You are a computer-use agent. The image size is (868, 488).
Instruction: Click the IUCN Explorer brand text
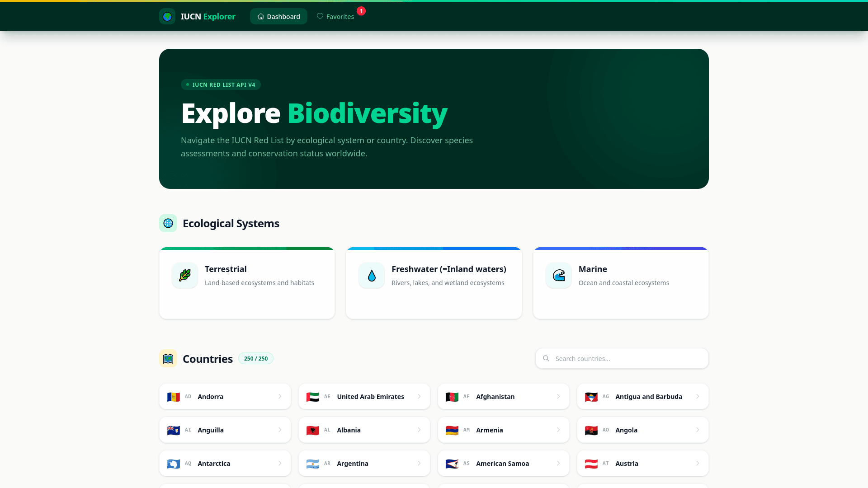click(208, 16)
